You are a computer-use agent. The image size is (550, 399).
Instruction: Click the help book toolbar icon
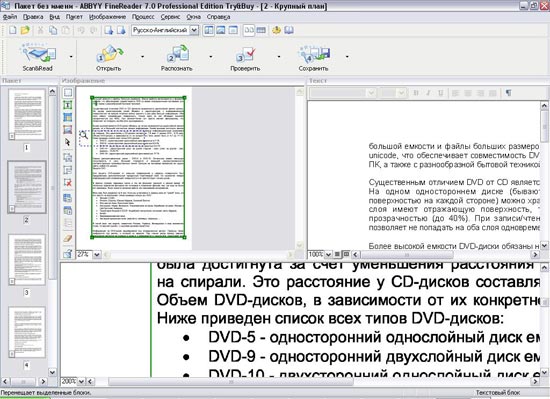click(289, 30)
